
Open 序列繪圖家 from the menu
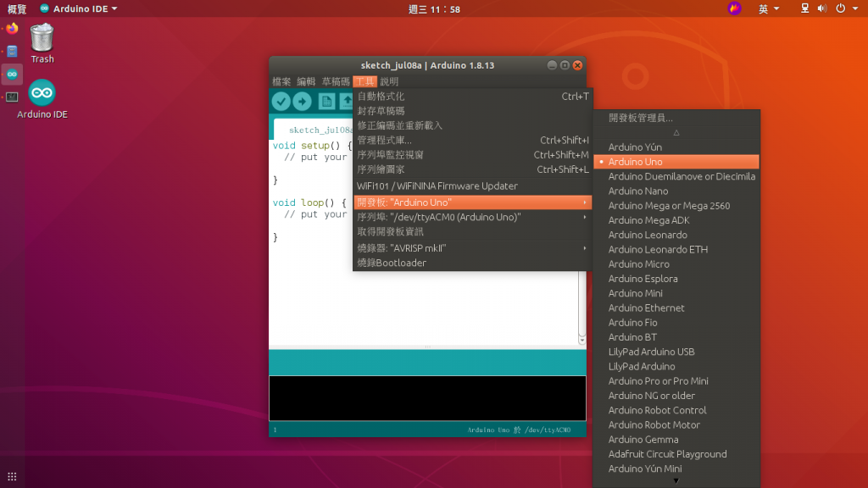point(473,169)
